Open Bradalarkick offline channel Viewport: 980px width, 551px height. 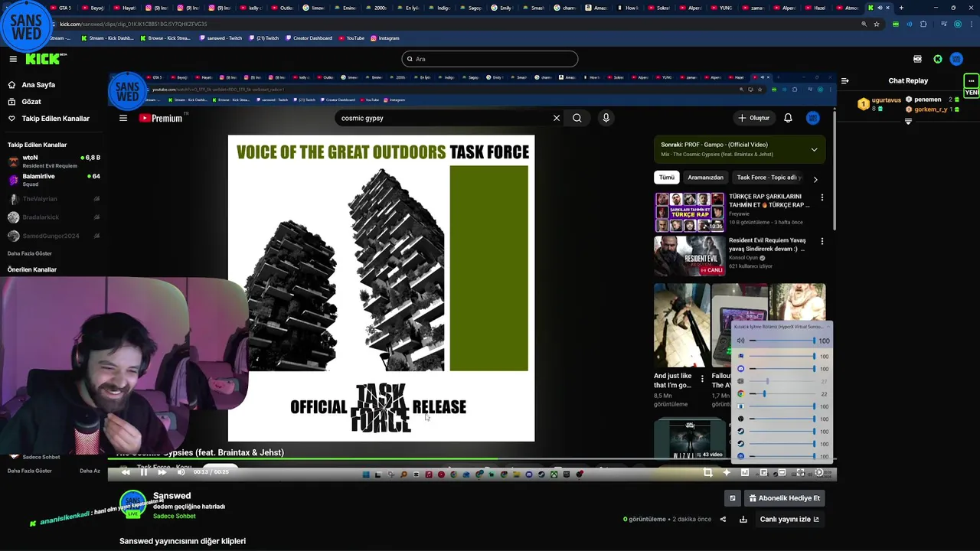(x=54, y=217)
